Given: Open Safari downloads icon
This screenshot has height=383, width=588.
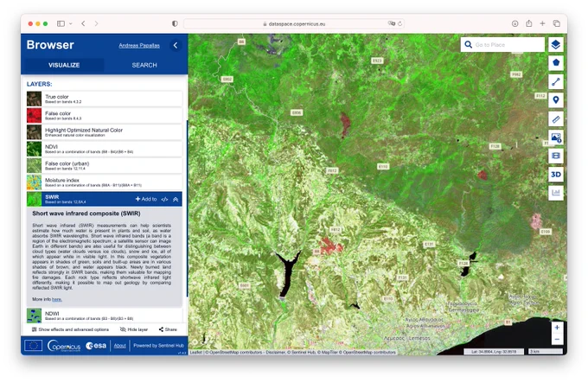Looking at the screenshot, I should (514, 23).
